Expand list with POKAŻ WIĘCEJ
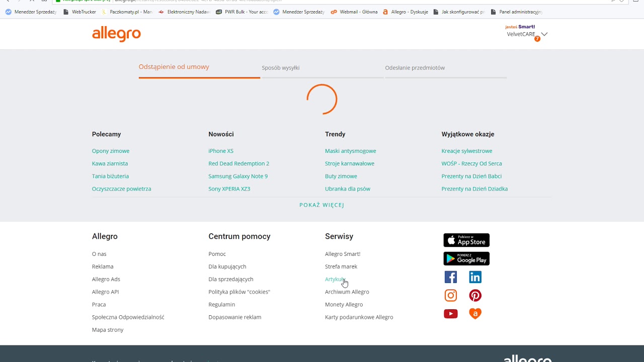 tap(322, 205)
